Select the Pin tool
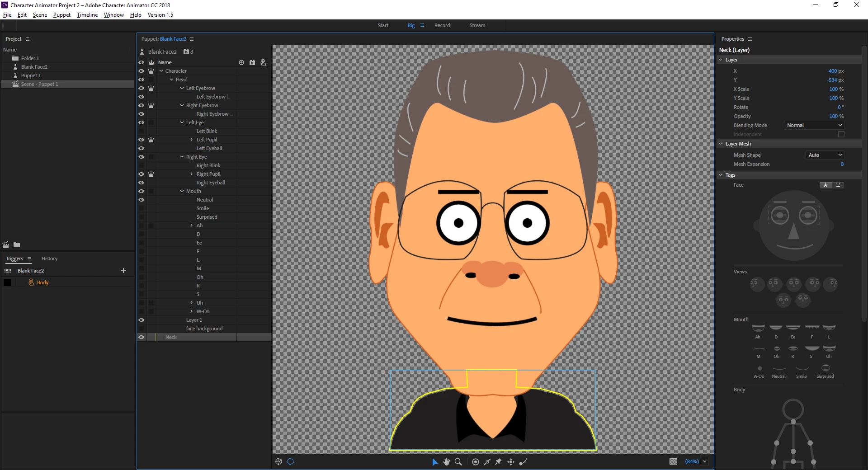Screen dimensions: 868x470 499,461
